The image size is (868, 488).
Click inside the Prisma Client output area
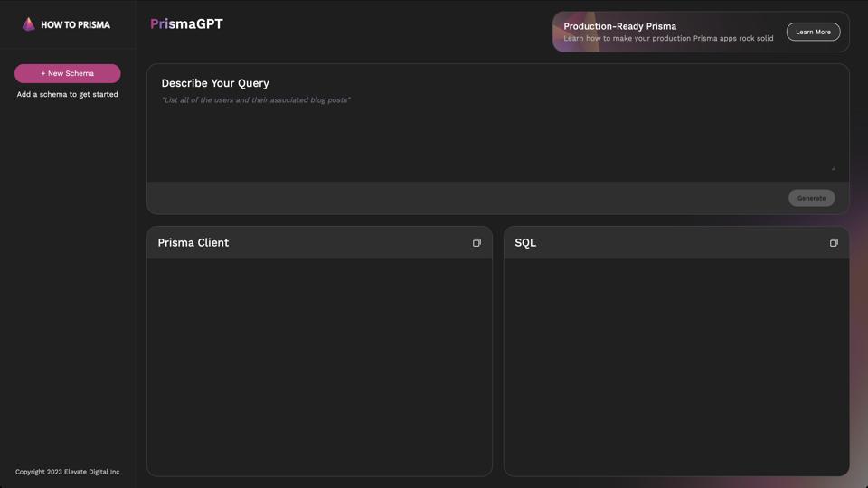click(319, 366)
